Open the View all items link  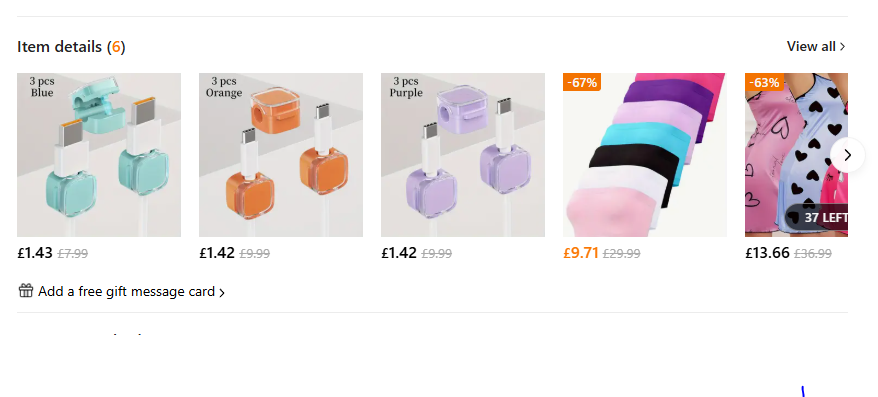coord(816,46)
